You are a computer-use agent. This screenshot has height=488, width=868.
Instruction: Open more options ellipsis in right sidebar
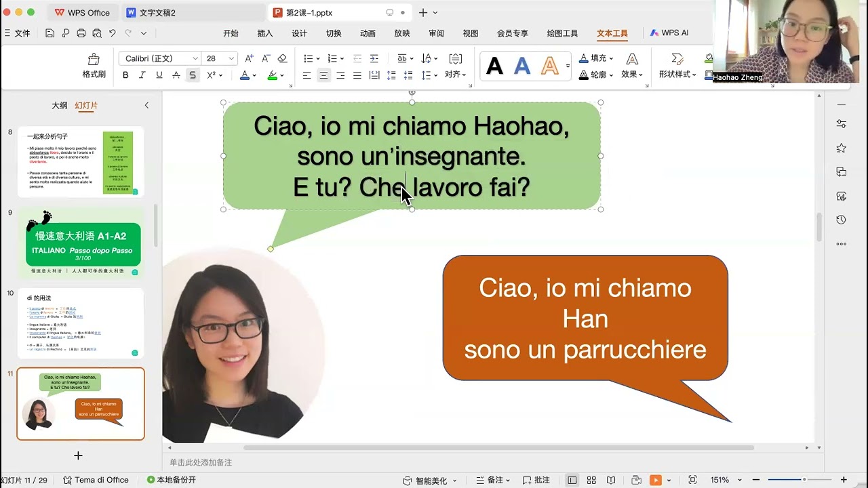[x=842, y=244]
